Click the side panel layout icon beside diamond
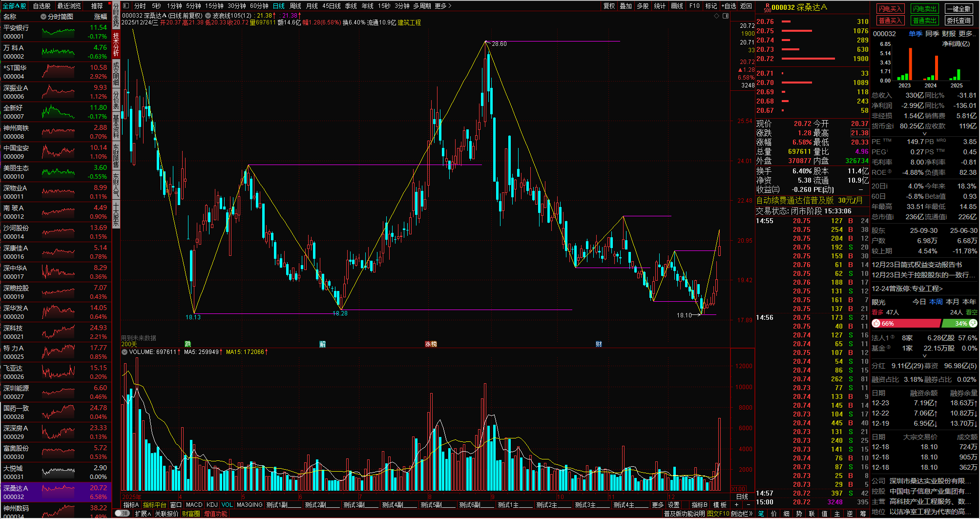This screenshot has width=980, height=519. pyautogui.click(x=726, y=16)
